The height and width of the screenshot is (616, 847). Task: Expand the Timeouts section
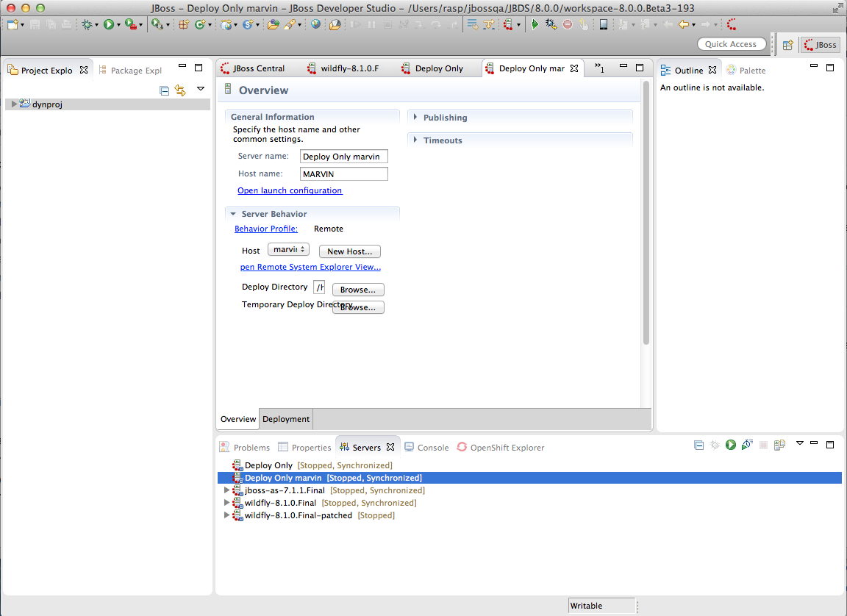tap(415, 139)
